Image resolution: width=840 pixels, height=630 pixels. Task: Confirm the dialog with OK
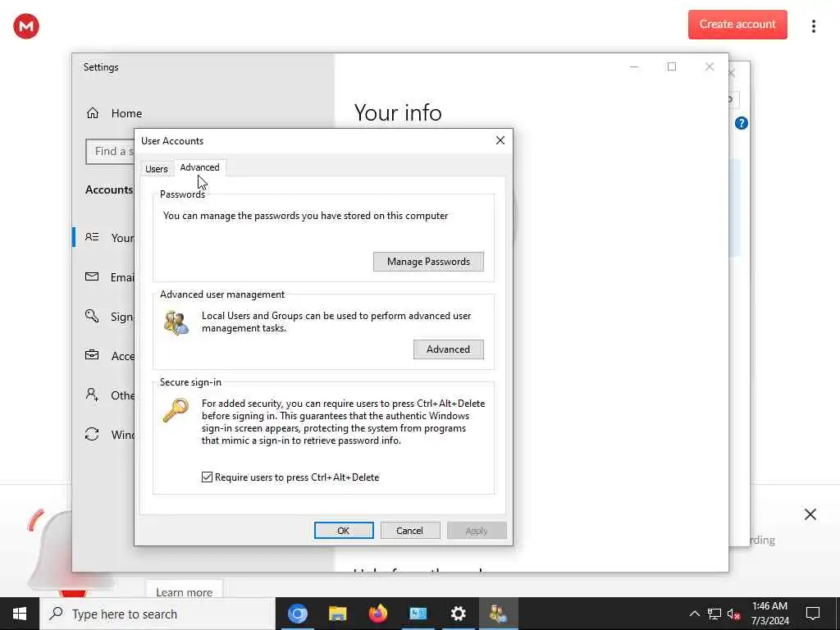tap(344, 531)
